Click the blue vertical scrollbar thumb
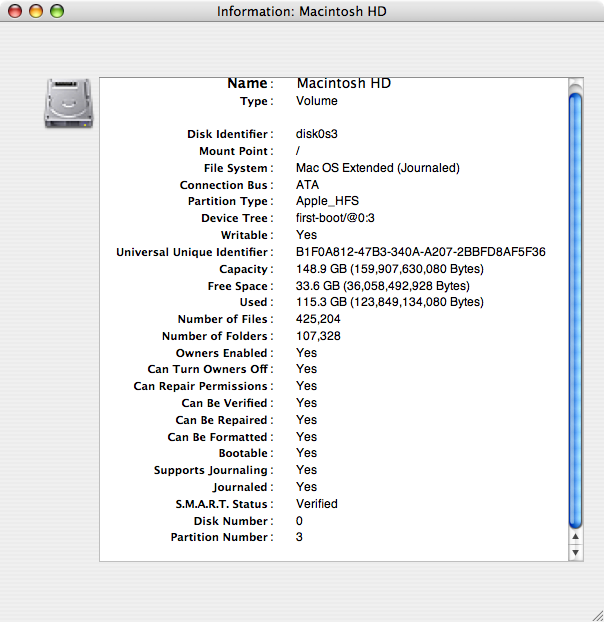The height and width of the screenshot is (622, 604). [x=575, y=310]
